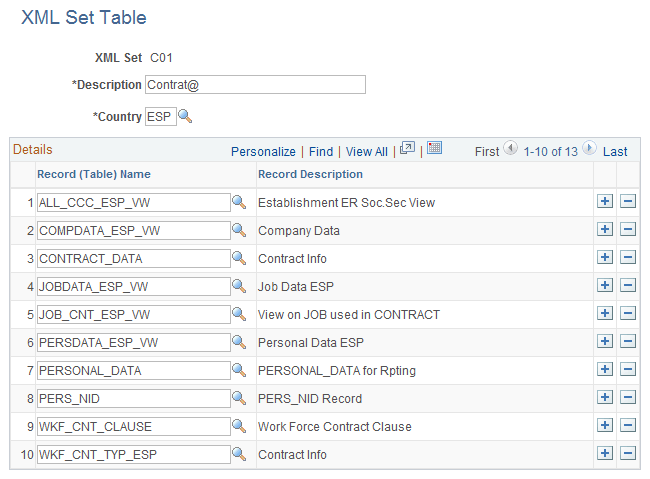Download grid to spreadsheet icon
Image resolution: width=650 pixels, height=479 pixels.
pyautogui.click(x=434, y=149)
